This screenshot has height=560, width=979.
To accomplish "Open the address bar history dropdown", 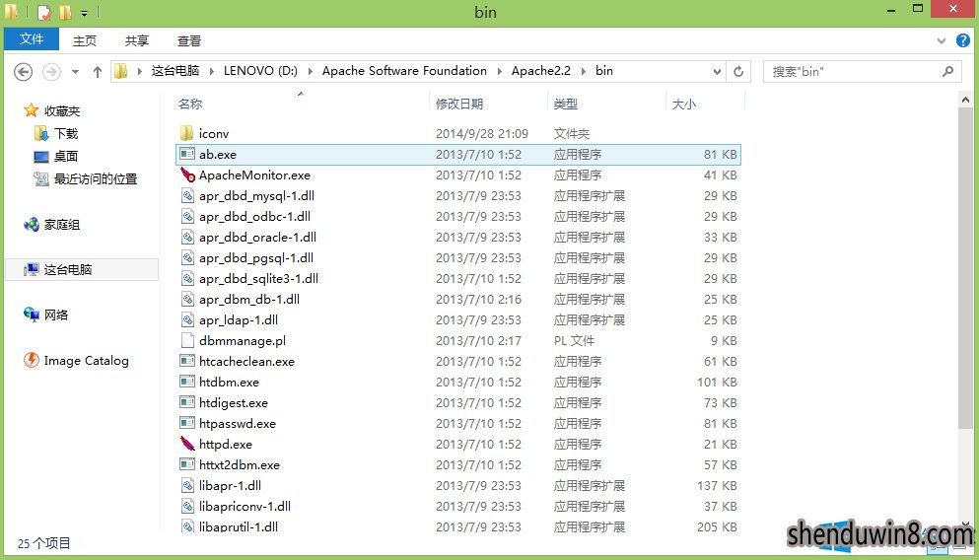I will [x=717, y=71].
